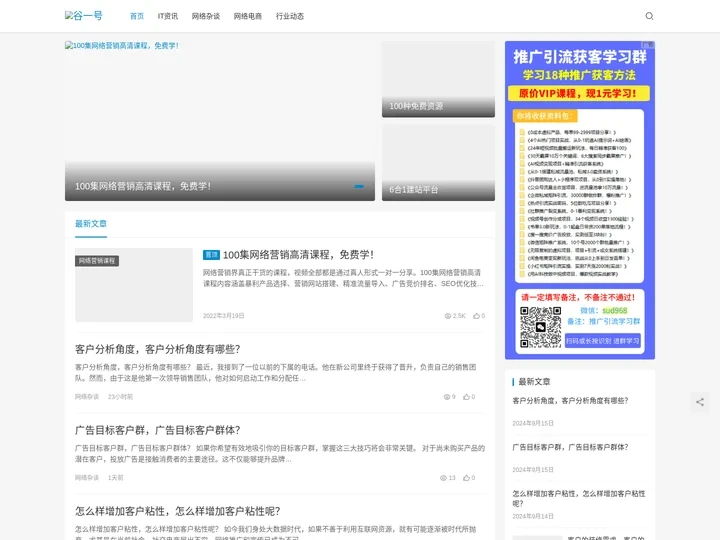Click the sidebar 最新文章 heading

click(534, 382)
